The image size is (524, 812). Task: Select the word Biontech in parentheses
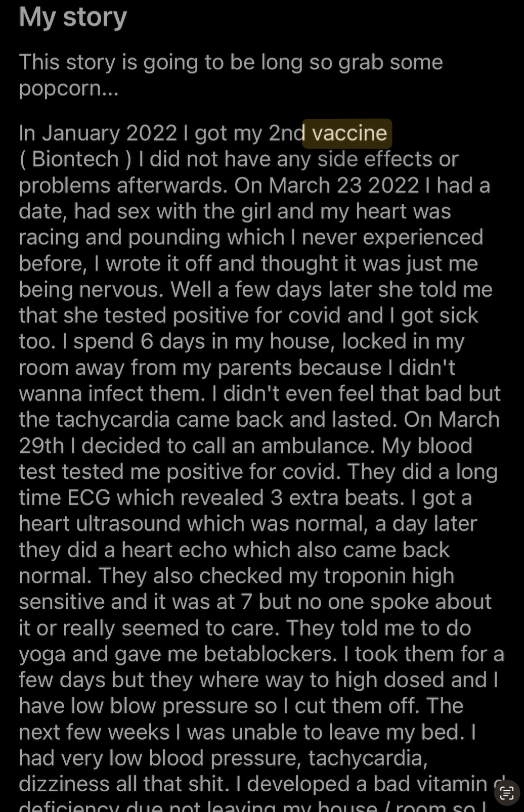pyautogui.click(x=75, y=159)
